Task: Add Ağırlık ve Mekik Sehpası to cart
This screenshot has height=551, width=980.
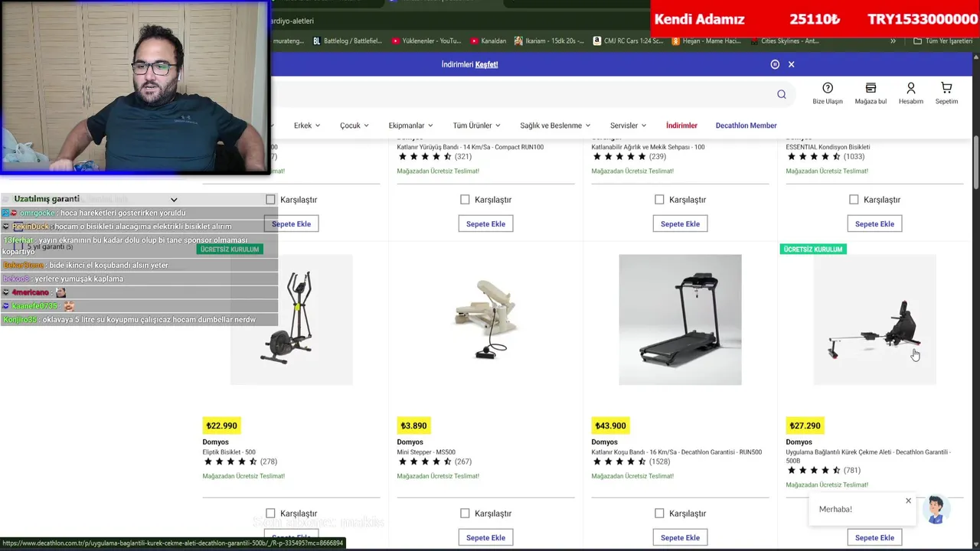Action: pos(680,223)
